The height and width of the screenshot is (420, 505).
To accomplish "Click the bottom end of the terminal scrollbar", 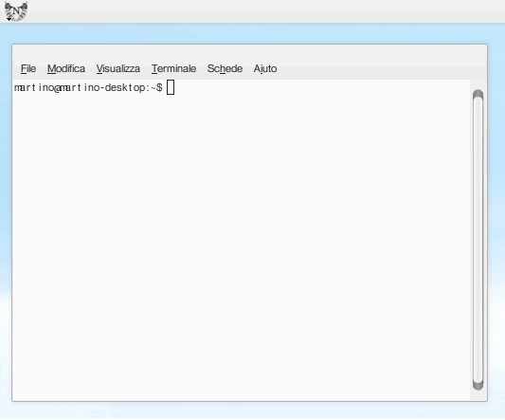I will (478, 386).
